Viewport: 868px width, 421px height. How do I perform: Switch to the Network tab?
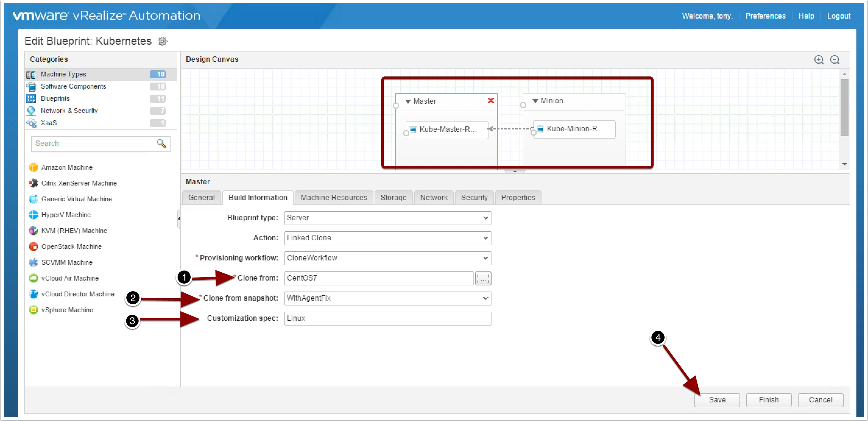point(434,197)
